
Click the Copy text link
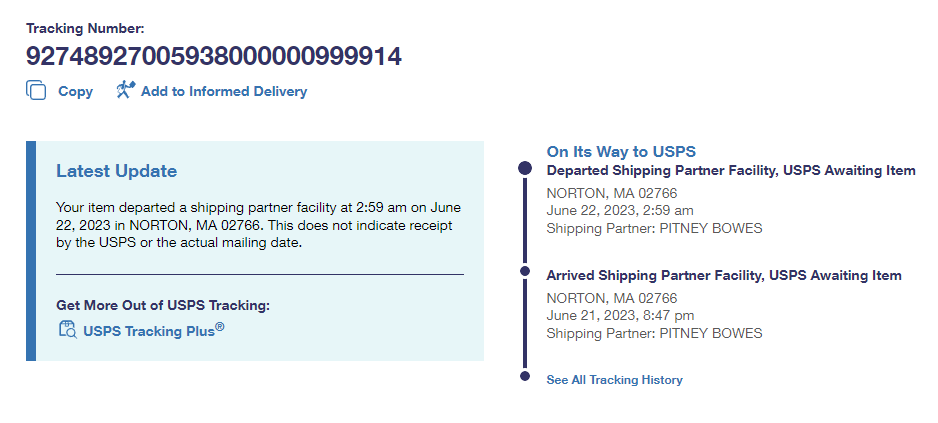[75, 91]
